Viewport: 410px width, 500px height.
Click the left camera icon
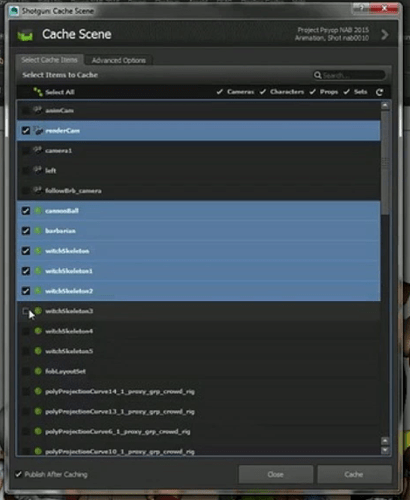point(38,170)
